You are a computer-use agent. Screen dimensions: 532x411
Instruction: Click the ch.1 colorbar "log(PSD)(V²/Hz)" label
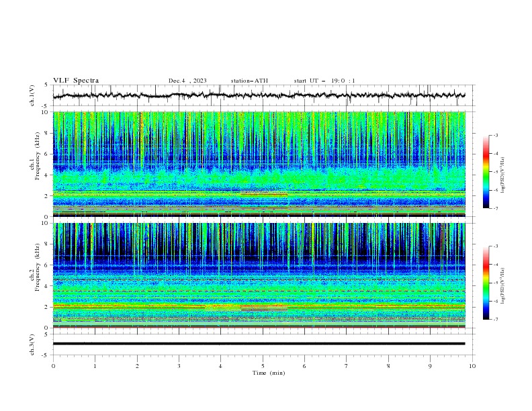[x=502, y=175]
